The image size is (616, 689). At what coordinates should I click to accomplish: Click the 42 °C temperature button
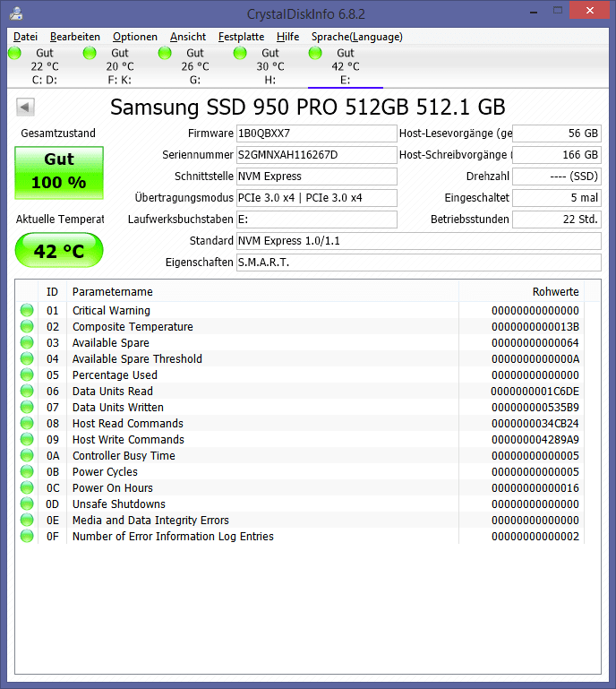(x=59, y=251)
